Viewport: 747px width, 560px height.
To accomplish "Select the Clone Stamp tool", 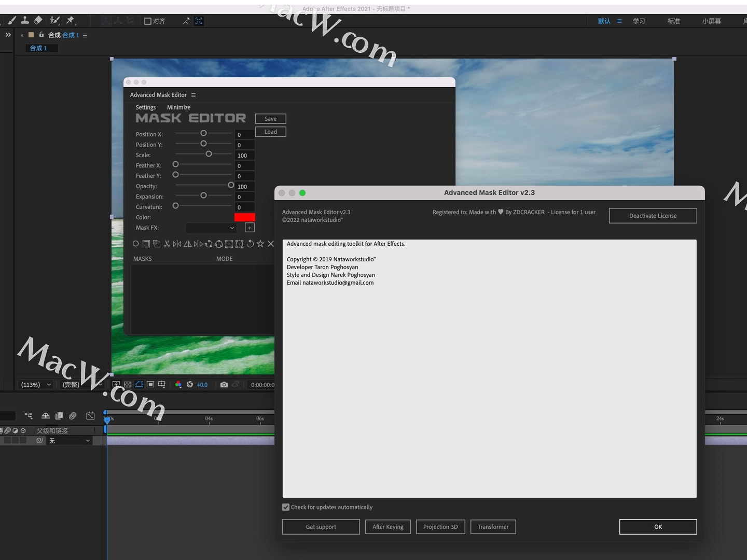I will [x=25, y=21].
